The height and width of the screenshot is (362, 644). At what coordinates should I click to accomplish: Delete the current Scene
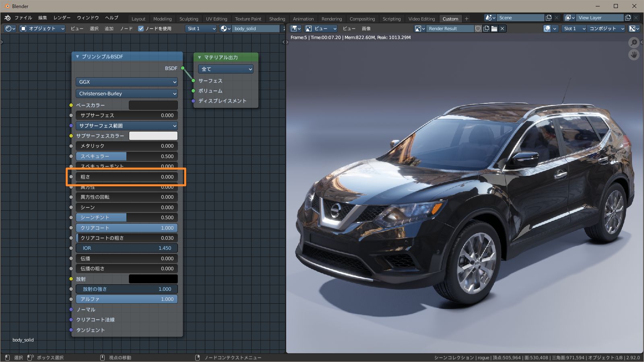click(557, 18)
